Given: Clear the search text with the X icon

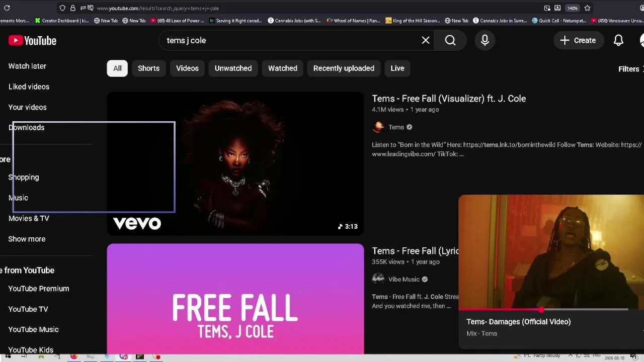Looking at the screenshot, I should (x=426, y=40).
